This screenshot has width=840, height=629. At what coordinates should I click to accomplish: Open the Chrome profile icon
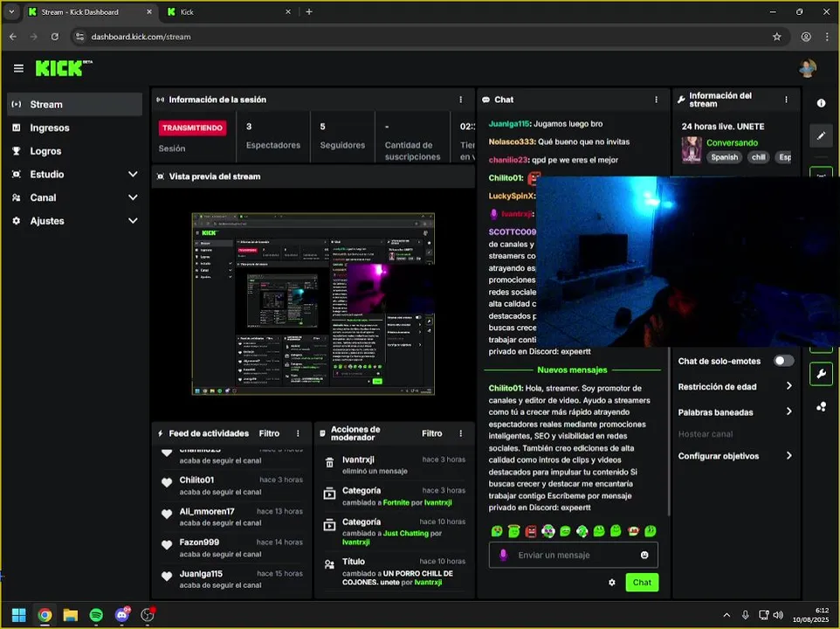click(806, 37)
